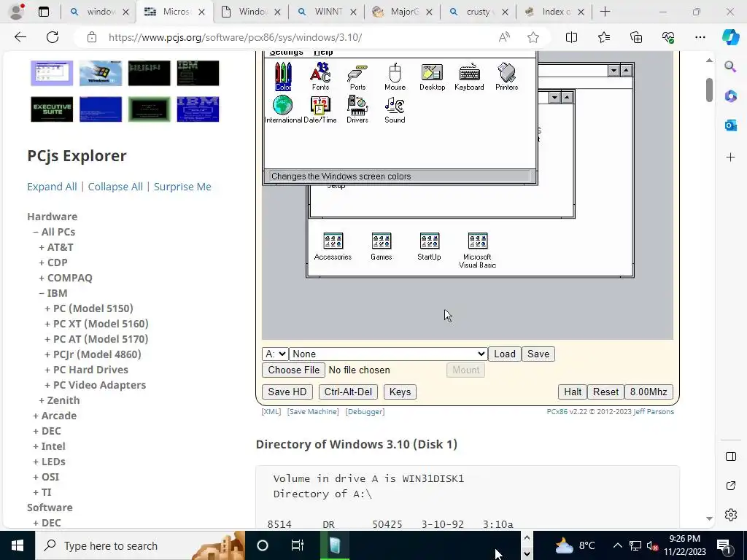Click the Executive Suite thumbnail
The width and height of the screenshot is (747, 560).
click(x=52, y=109)
